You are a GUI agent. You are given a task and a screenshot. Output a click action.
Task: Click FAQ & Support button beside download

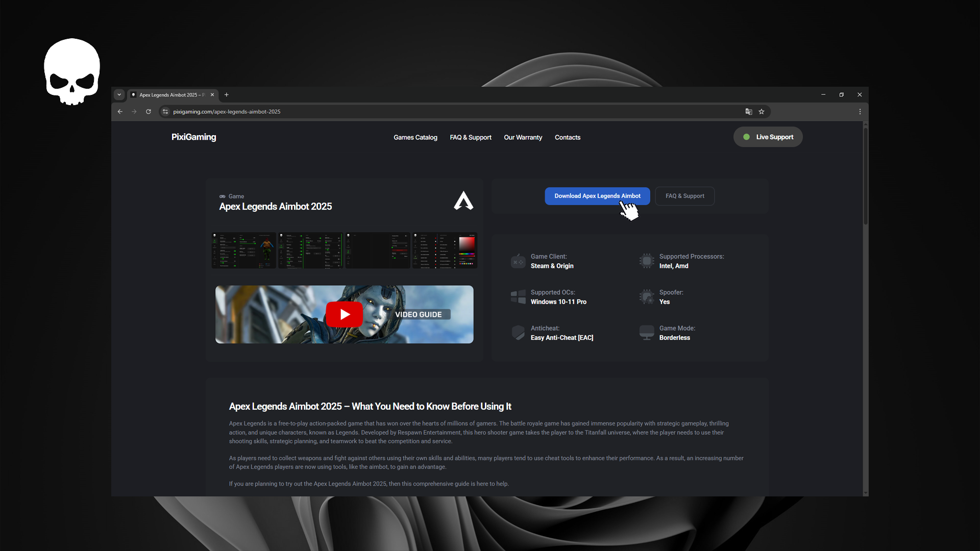[685, 196]
